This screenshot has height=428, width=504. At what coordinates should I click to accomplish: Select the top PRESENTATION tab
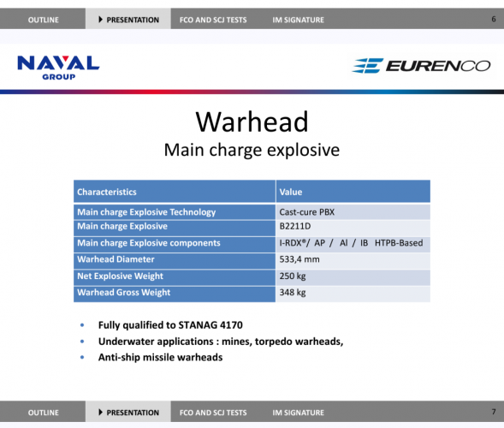(128, 20)
